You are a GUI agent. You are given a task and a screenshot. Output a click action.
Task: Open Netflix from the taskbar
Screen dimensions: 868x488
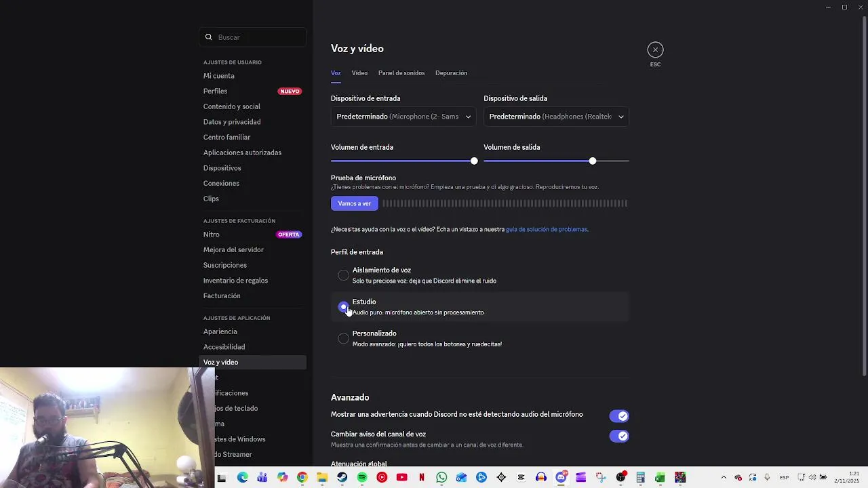422,478
